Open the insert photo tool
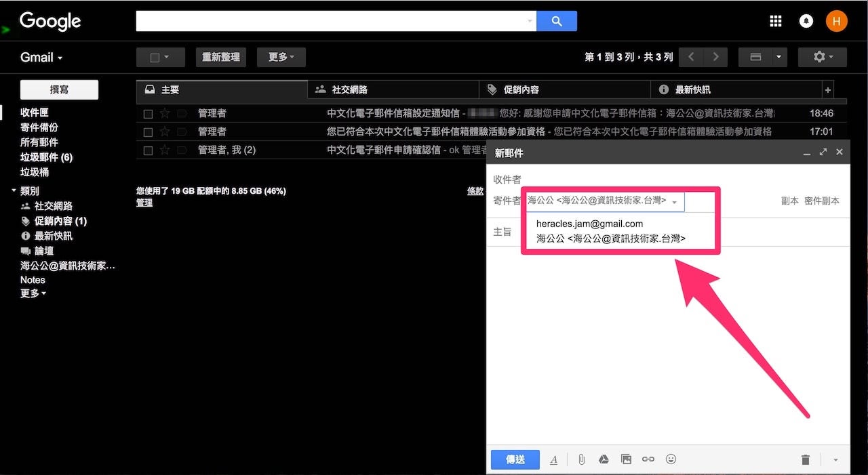 pos(625,459)
